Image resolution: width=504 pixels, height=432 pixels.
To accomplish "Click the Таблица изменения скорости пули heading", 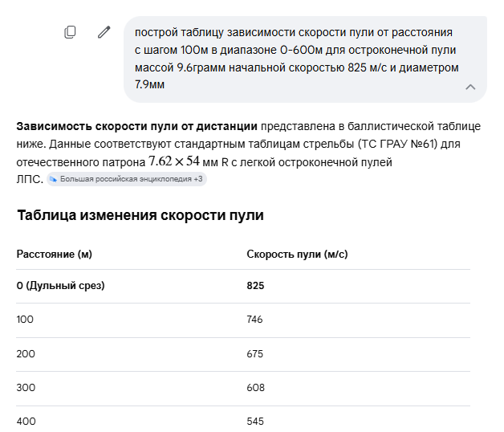I will pos(140,215).
